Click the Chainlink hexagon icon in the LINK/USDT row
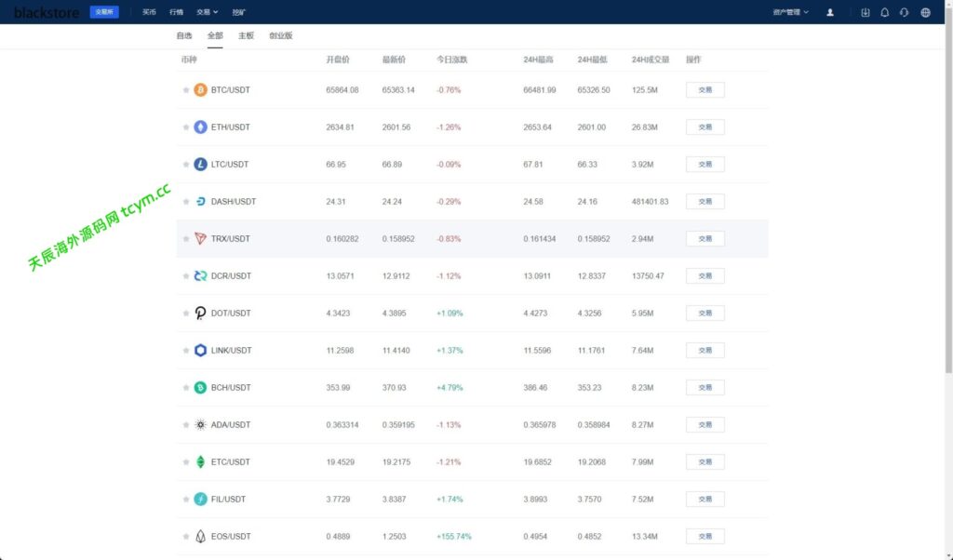953x560 pixels. (200, 351)
